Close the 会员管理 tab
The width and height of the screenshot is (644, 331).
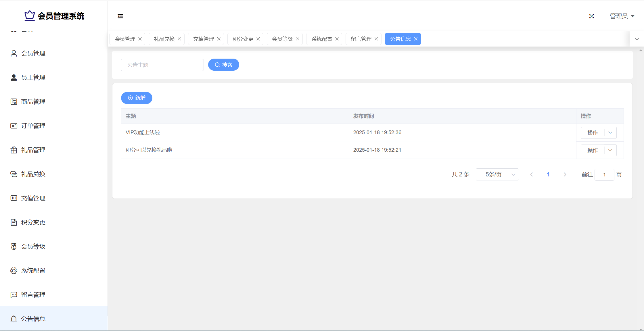(140, 39)
